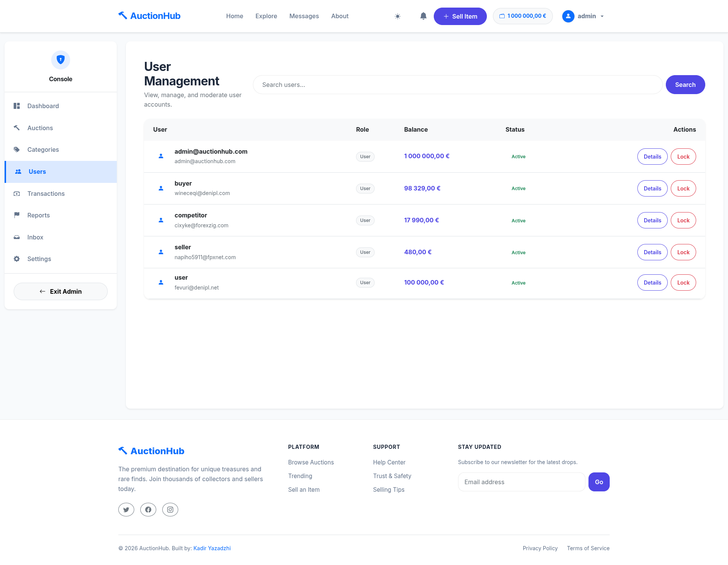Open the Twitter icon in footer
Image resolution: width=728 pixels, height=565 pixels.
click(126, 510)
